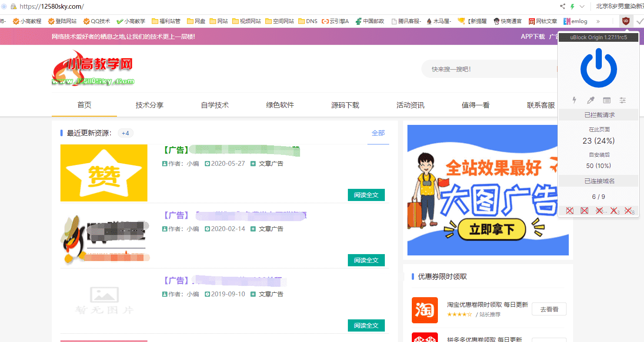Click the site security lock icon
The height and width of the screenshot is (342, 644).
[13, 7]
